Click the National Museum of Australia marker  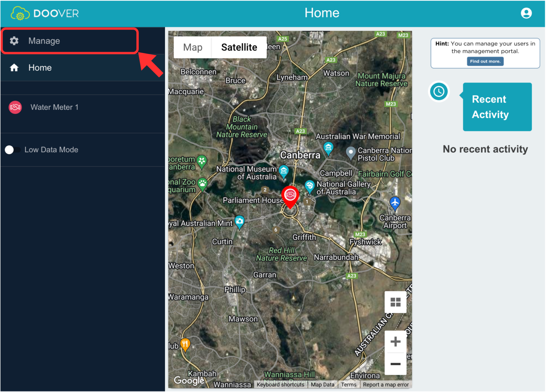(x=284, y=172)
